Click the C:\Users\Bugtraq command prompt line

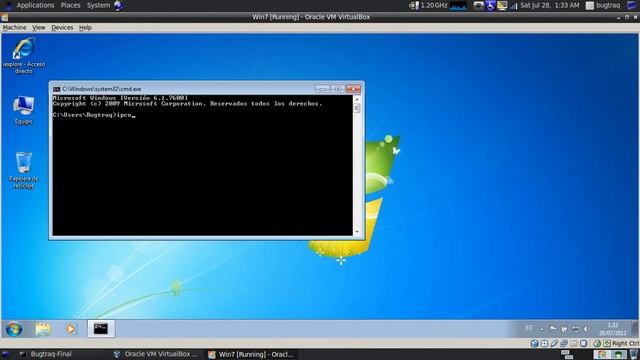(x=94, y=115)
